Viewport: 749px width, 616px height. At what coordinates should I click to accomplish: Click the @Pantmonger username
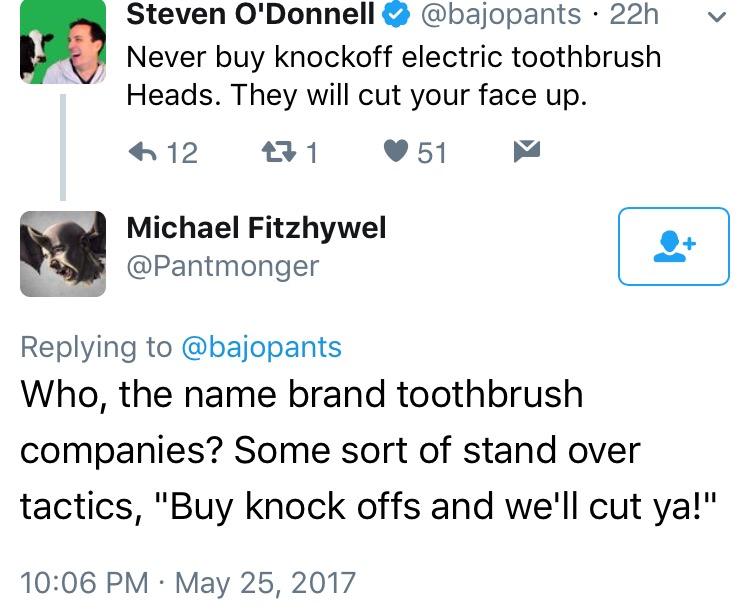coord(223,266)
